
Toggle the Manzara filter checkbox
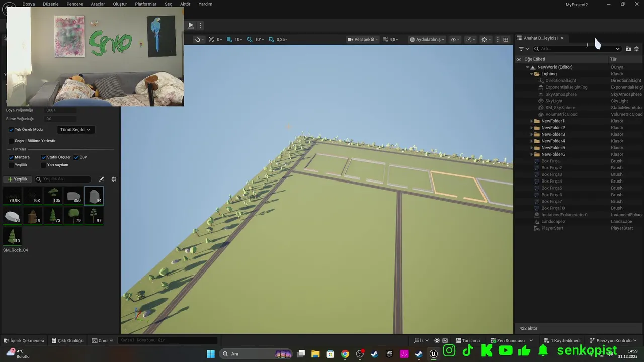point(11,157)
